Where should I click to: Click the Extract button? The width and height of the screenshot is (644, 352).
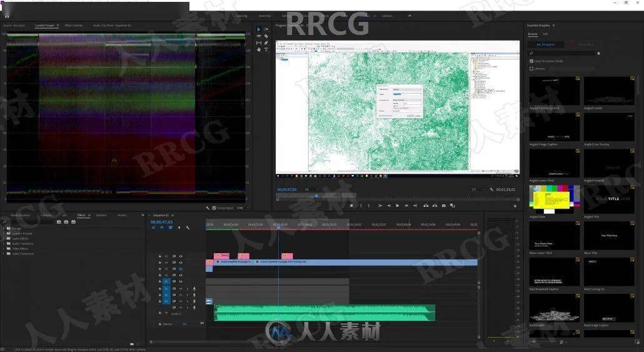click(x=435, y=205)
